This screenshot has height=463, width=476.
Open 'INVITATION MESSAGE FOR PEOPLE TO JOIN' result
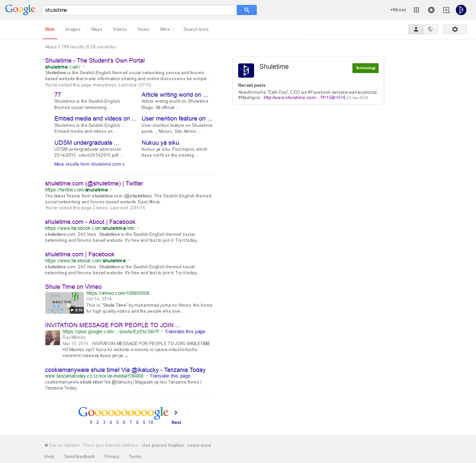(x=113, y=325)
